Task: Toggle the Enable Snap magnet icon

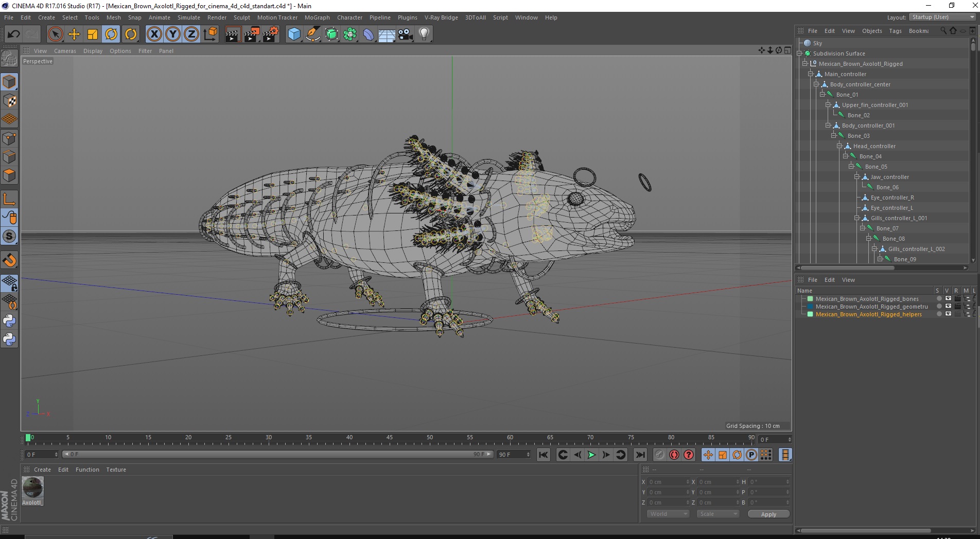Action: coord(9,260)
